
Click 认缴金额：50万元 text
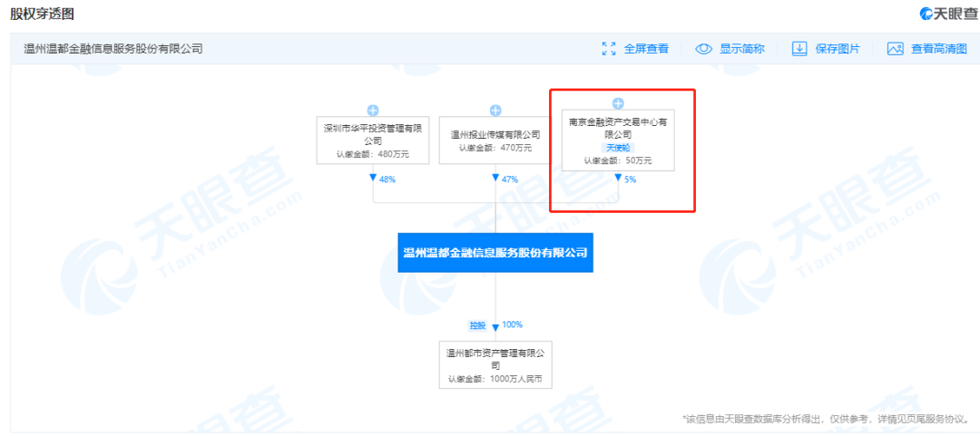tap(618, 161)
